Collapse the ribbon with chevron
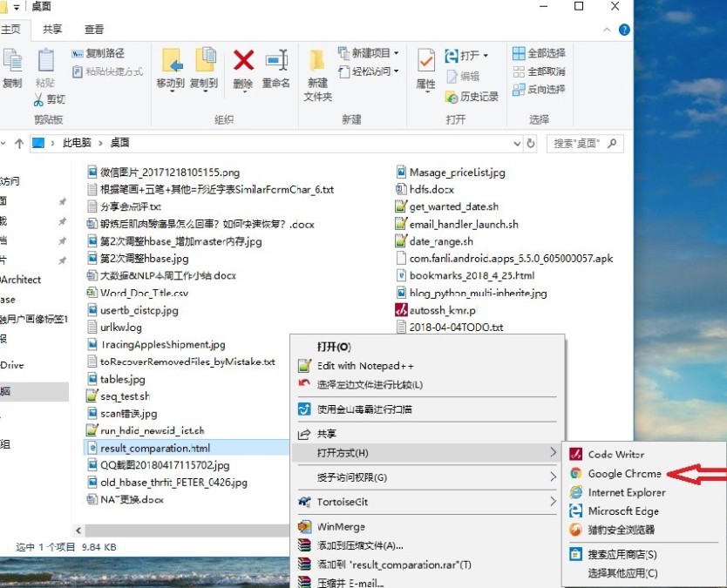 (x=607, y=30)
